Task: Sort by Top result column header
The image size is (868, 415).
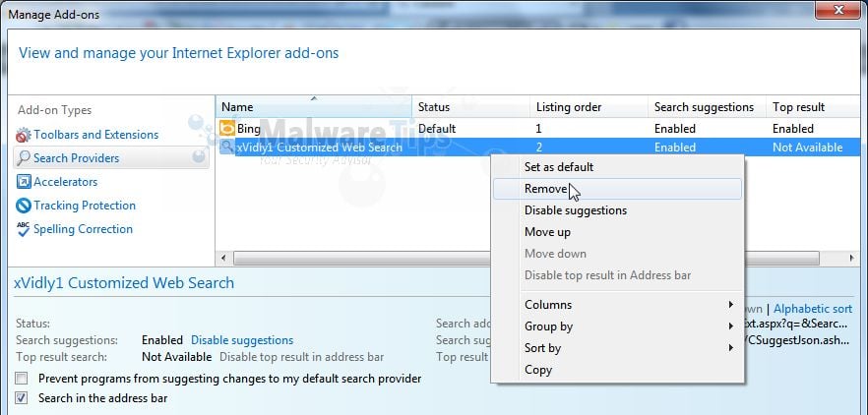Action: (814, 107)
